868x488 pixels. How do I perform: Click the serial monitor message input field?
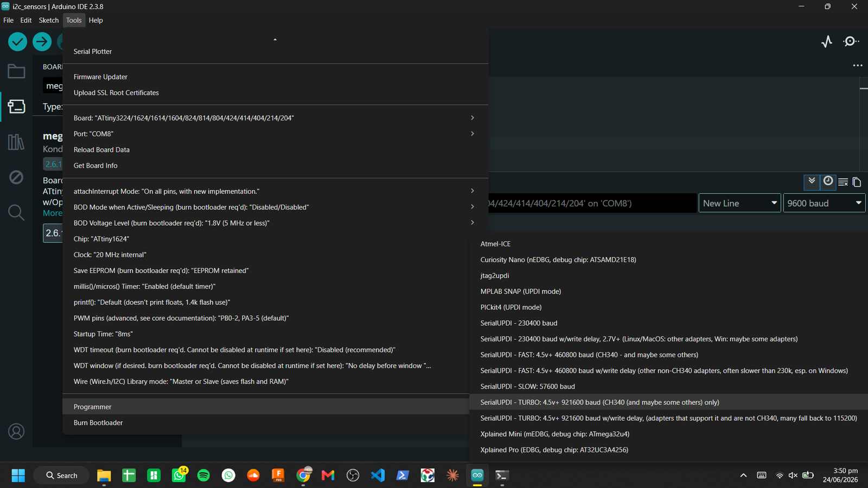(x=592, y=203)
